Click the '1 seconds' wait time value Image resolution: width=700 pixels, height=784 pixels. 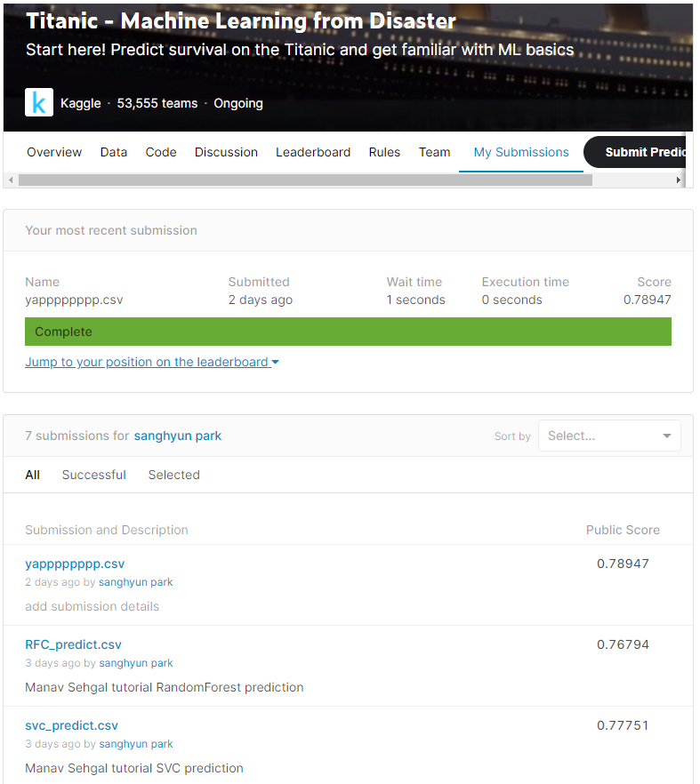coord(415,300)
